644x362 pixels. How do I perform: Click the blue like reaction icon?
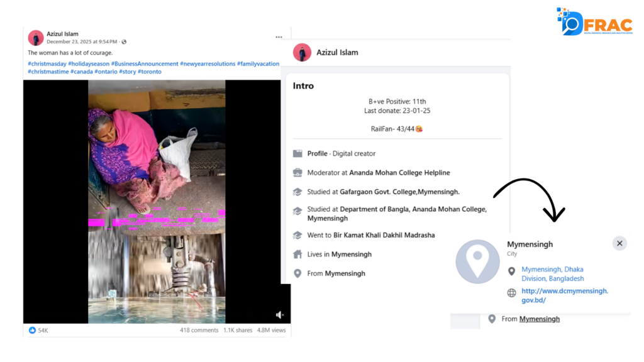(32, 330)
